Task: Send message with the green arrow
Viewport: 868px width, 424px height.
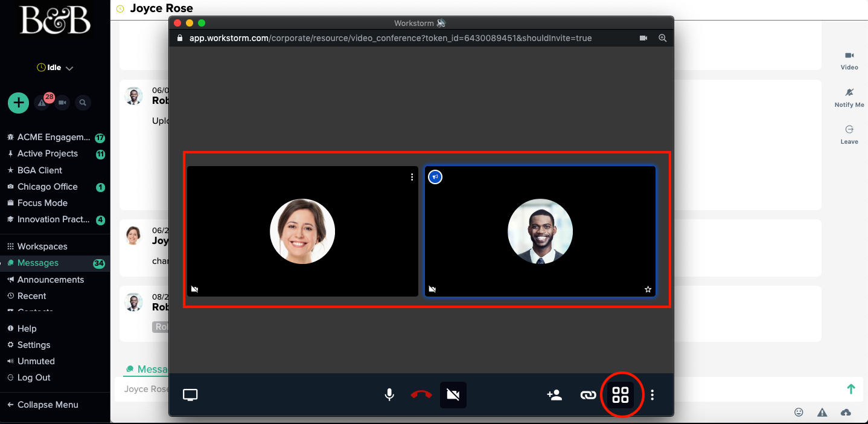Action: tap(851, 389)
